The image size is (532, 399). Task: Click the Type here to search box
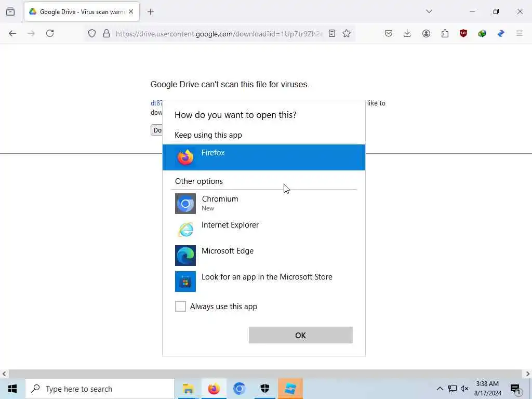pos(100,389)
